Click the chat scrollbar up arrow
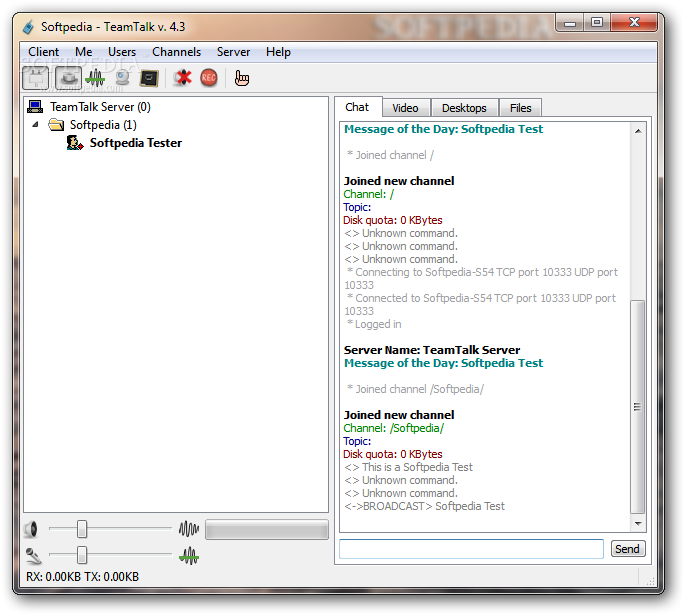685x615 pixels. tap(638, 131)
